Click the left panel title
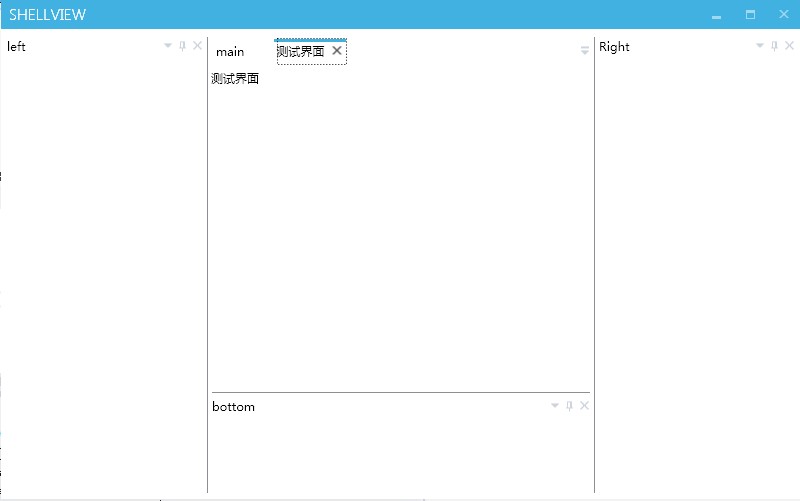Screen dimensions: 800x501 (16, 46)
